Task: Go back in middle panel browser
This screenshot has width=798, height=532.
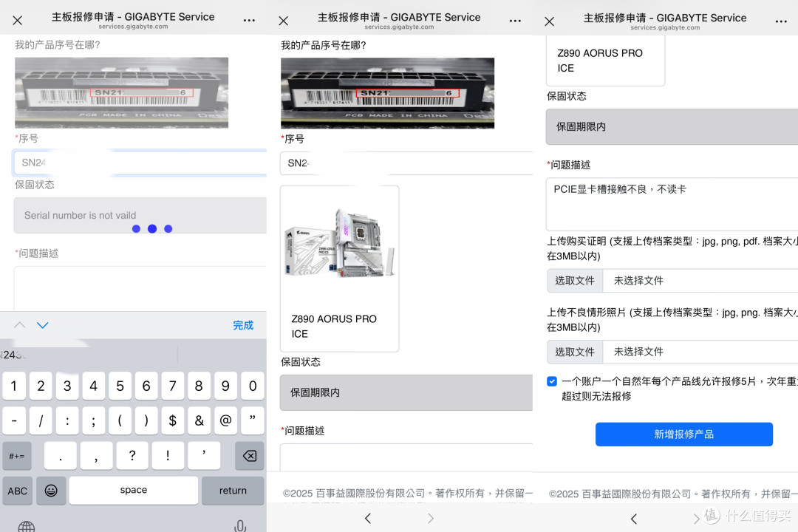Action: pyautogui.click(x=368, y=518)
